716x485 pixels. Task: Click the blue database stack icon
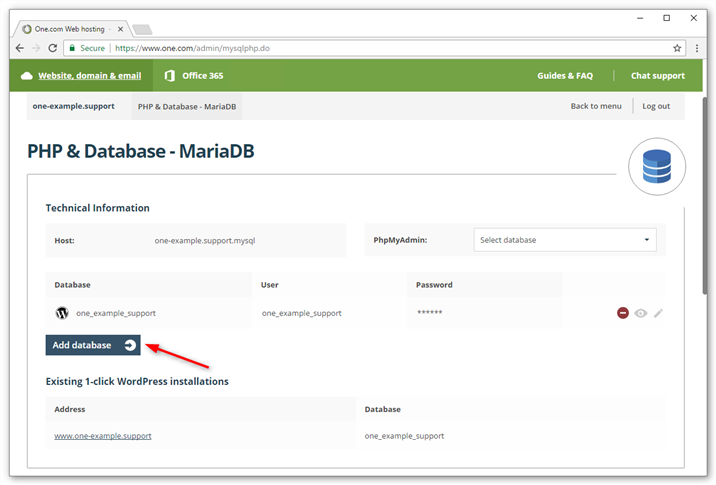pos(657,167)
